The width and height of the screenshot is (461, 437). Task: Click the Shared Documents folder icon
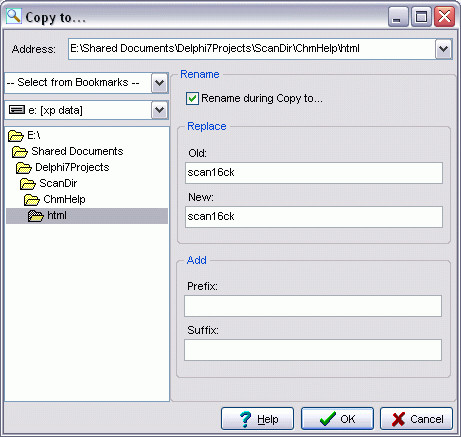point(20,152)
